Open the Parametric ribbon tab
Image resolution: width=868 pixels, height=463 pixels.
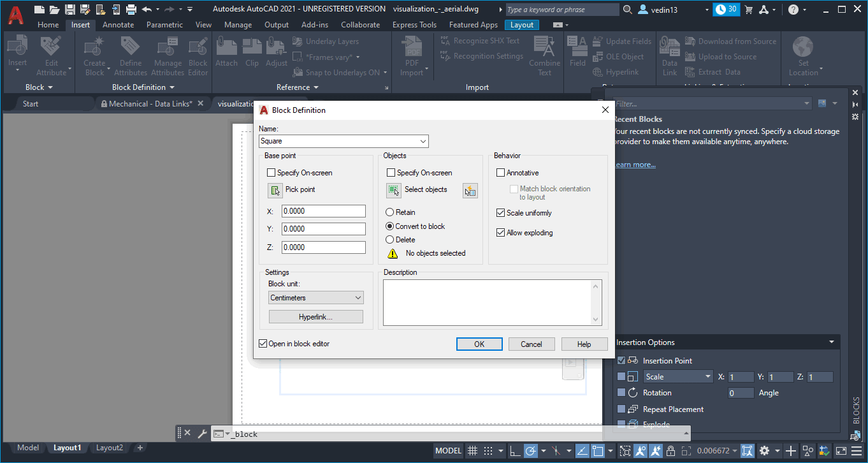(x=164, y=25)
